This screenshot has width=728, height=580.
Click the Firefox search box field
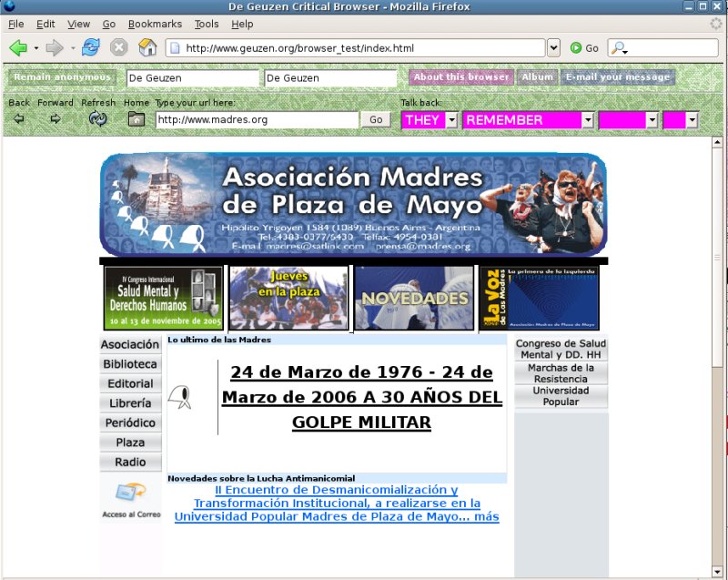pos(663,48)
